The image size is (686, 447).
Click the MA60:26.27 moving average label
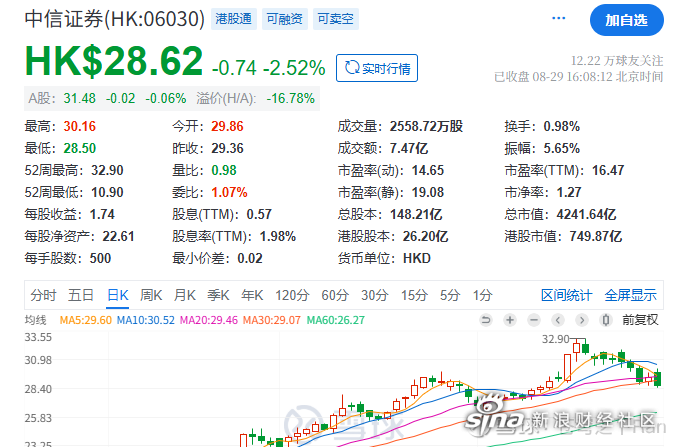[336, 320]
